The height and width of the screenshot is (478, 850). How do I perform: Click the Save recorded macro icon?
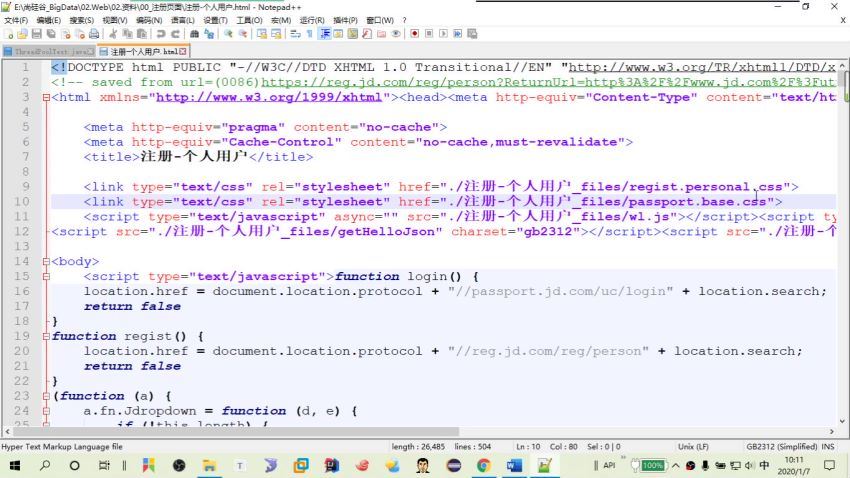tap(472, 34)
